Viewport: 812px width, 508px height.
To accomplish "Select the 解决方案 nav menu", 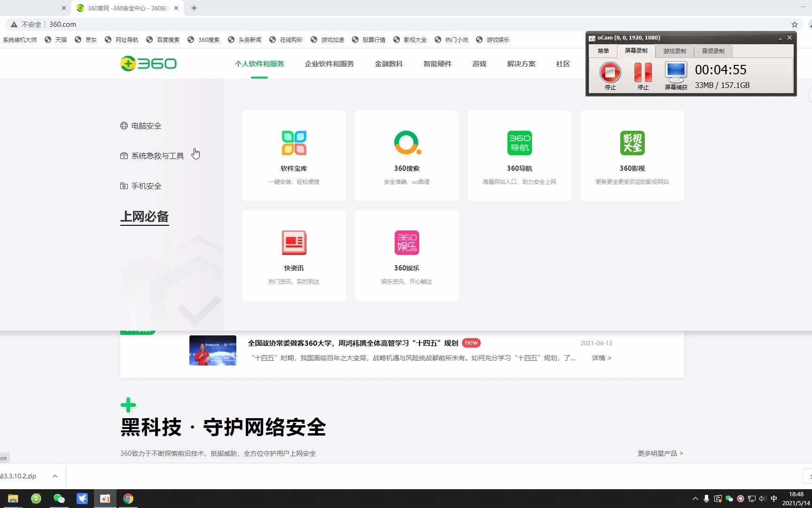I will pyautogui.click(x=521, y=64).
